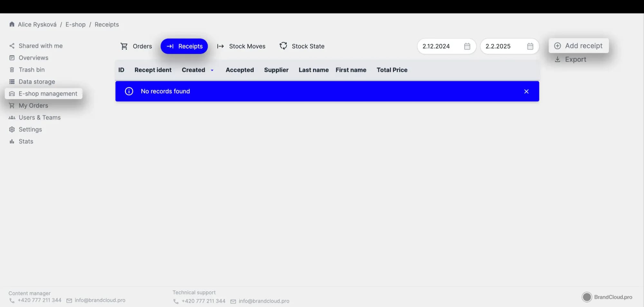Click the start date field 2.12.2024

[x=436, y=46]
